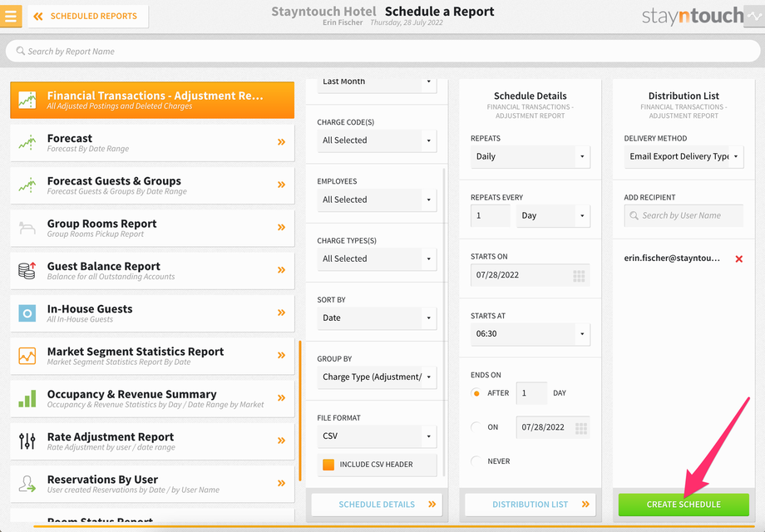Click Reservations By User person icon
The width and height of the screenshot is (765, 532).
click(27, 483)
